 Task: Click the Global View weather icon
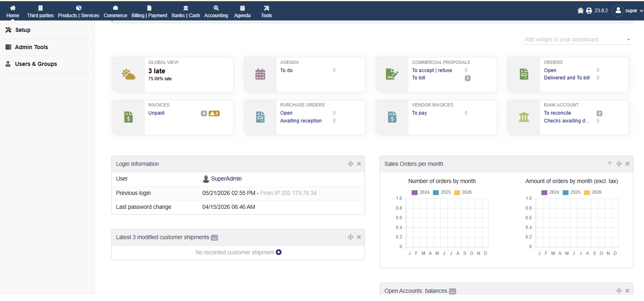(128, 75)
